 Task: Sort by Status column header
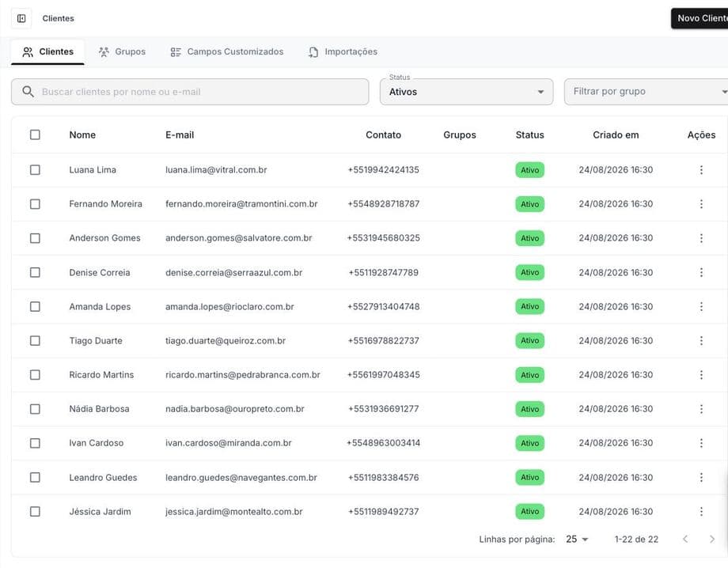(529, 134)
